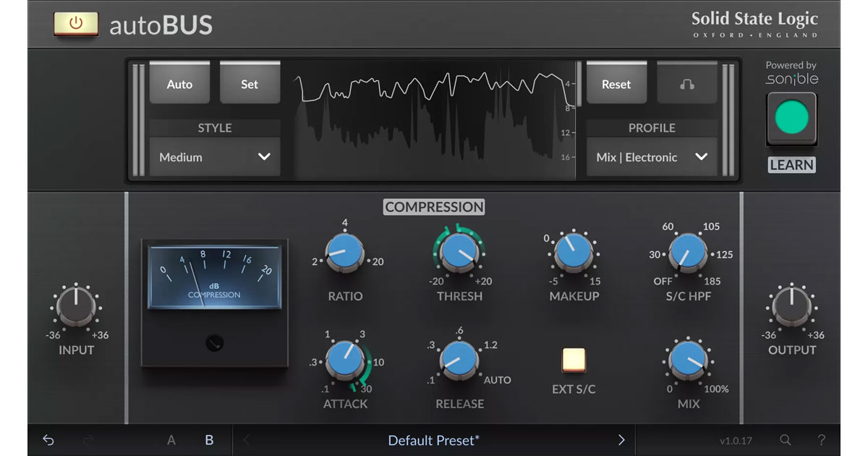Image resolution: width=868 pixels, height=456 pixels.
Task: Switch to the A comparison slot
Action: [x=171, y=440]
